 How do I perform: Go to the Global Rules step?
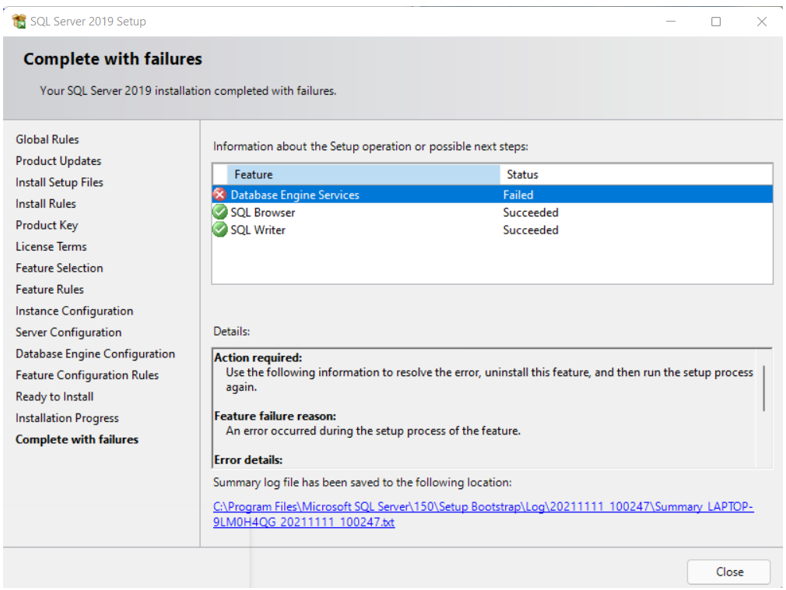[x=47, y=139]
